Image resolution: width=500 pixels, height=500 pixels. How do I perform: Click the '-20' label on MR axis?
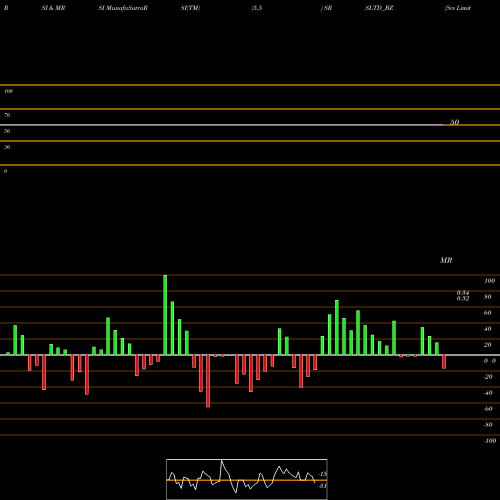488,377
